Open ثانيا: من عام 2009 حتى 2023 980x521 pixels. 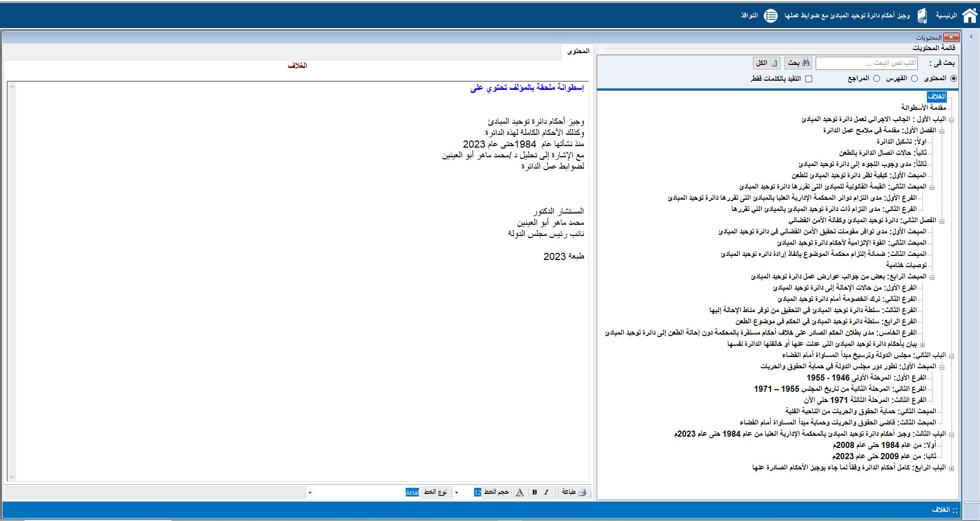885,456
